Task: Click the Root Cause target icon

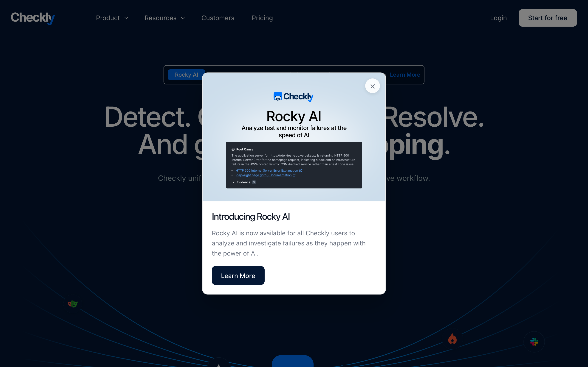Action: [x=233, y=149]
